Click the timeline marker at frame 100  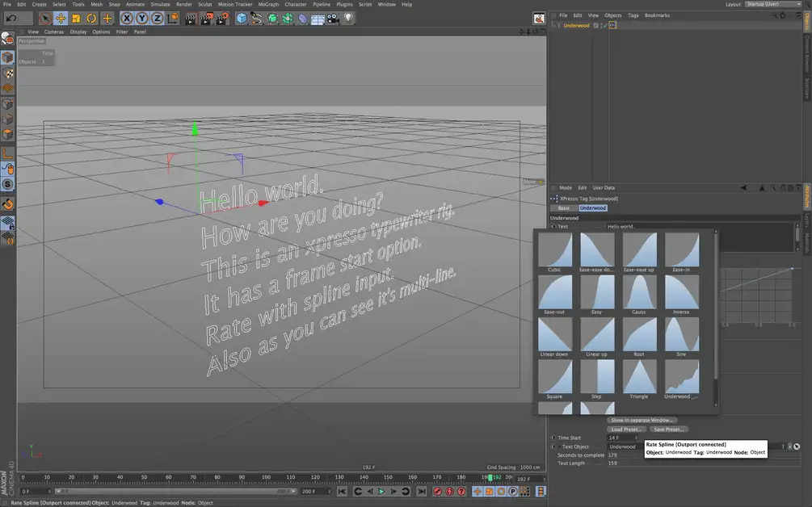click(x=266, y=477)
